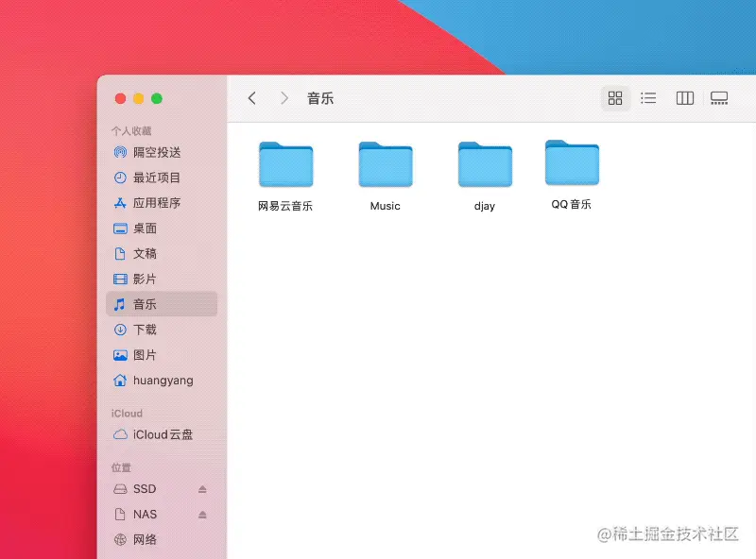
Task: Select the Music folder icon
Action: [x=386, y=164]
